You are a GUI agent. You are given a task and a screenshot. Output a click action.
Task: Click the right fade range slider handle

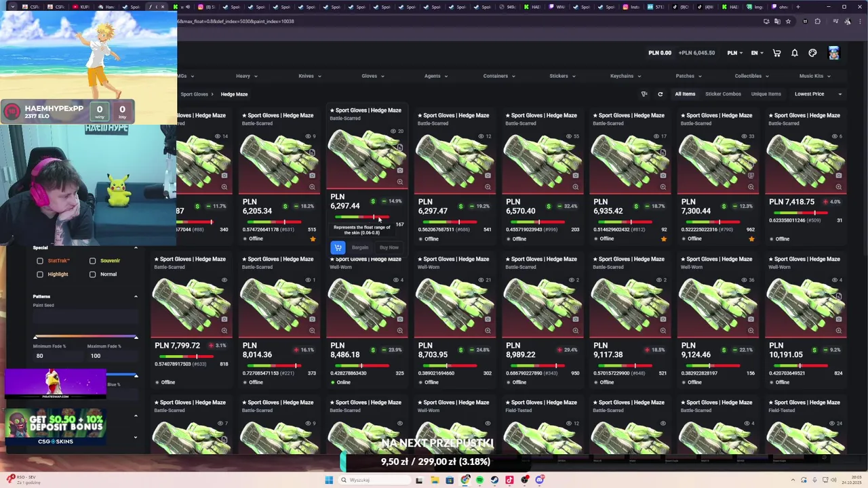click(136, 337)
